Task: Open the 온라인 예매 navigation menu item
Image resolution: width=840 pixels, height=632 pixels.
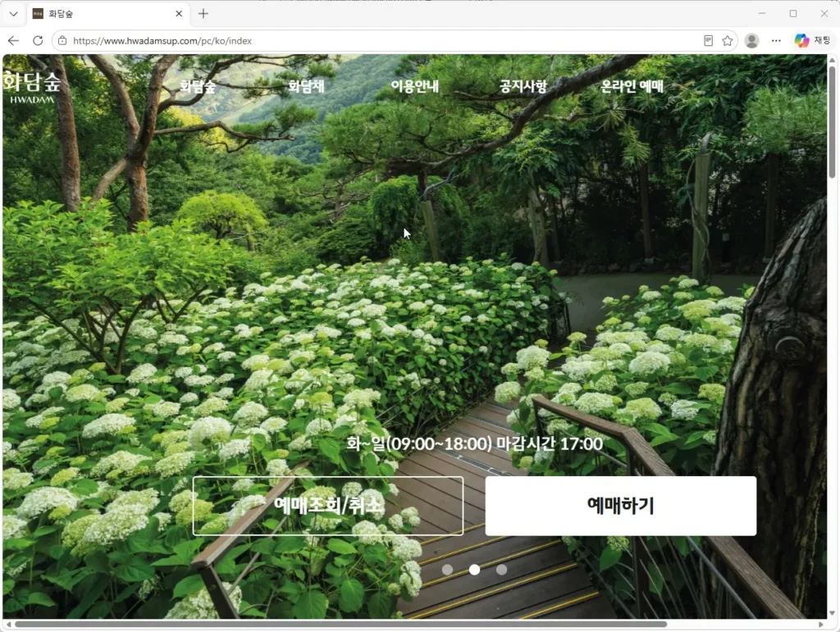Action: coord(632,86)
